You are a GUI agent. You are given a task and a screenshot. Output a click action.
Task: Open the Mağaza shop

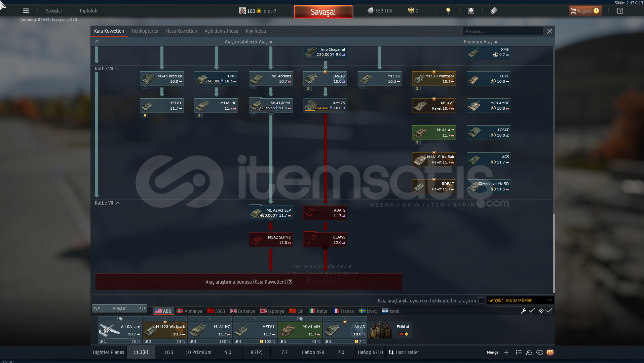pyautogui.click(x=585, y=11)
